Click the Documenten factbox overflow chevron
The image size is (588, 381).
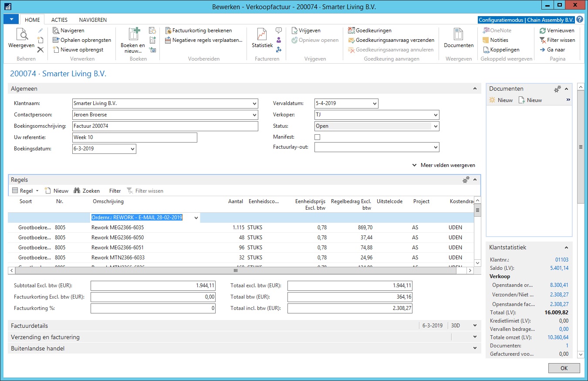click(x=568, y=100)
